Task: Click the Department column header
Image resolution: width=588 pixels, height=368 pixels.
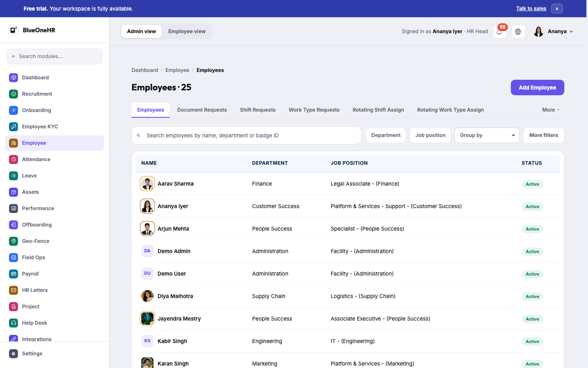Action: click(270, 163)
